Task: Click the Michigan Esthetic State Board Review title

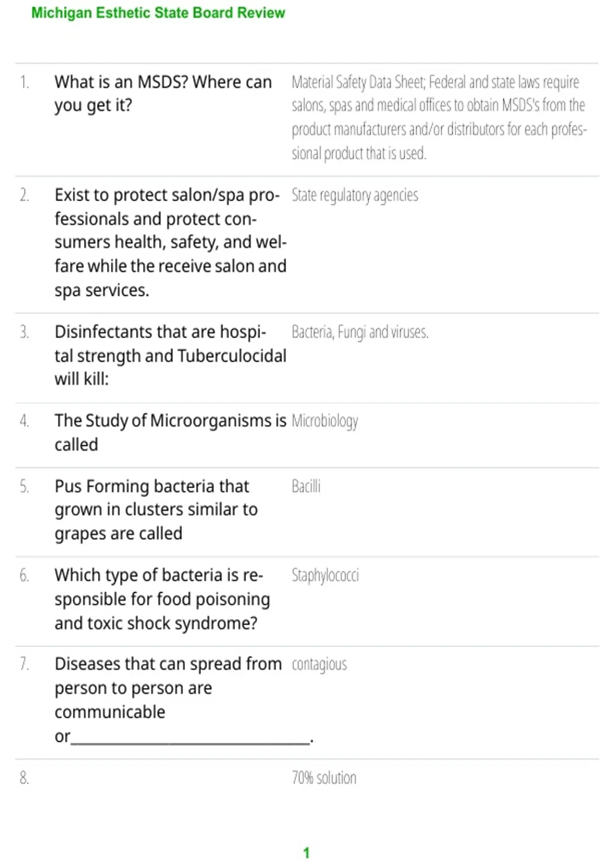Action: pyautogui.click(x=158, y=13)
